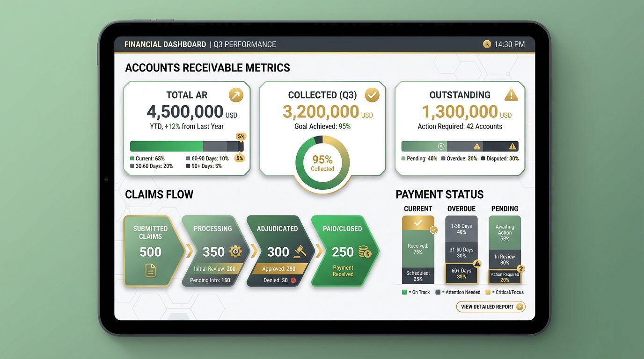The width and height of the screenshot is (644, 359).
Task: Toggle the Critical/Focus legend swatch
Action: coord(488,292)
